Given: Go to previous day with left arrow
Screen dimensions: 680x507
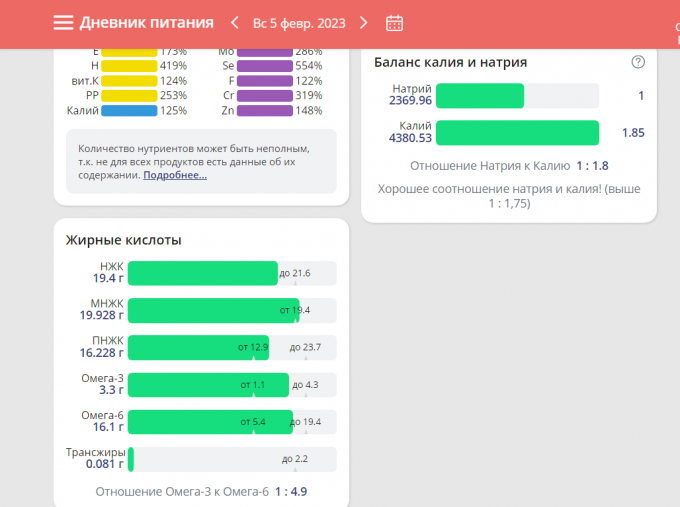Looking at the screenshot, I should tap(235, 23).
